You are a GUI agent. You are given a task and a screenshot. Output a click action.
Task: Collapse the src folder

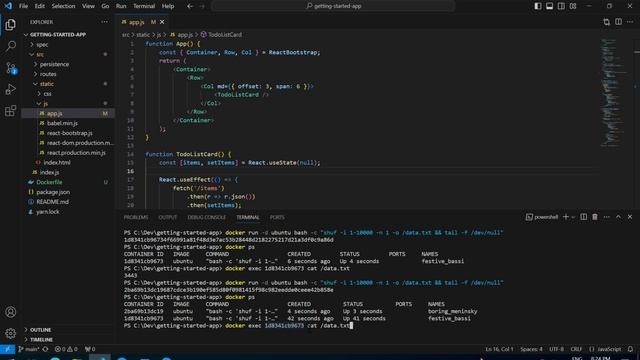40,54
